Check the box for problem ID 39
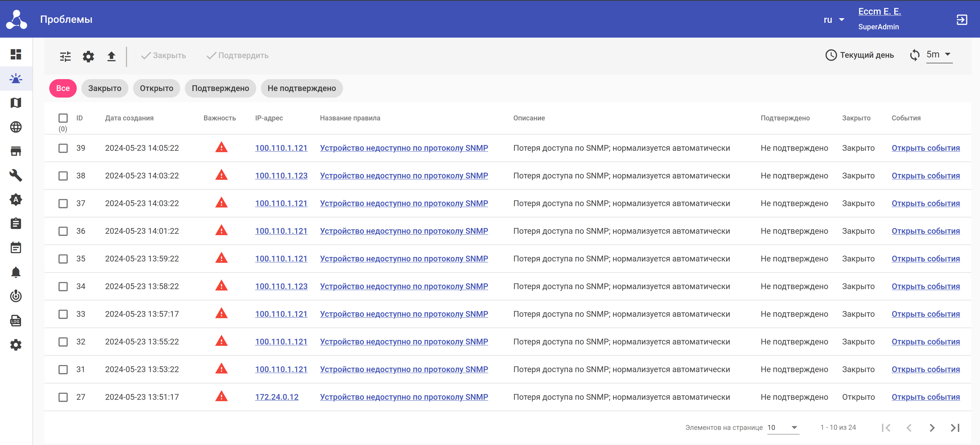This screenshot has width=980, height=445. 63,148
